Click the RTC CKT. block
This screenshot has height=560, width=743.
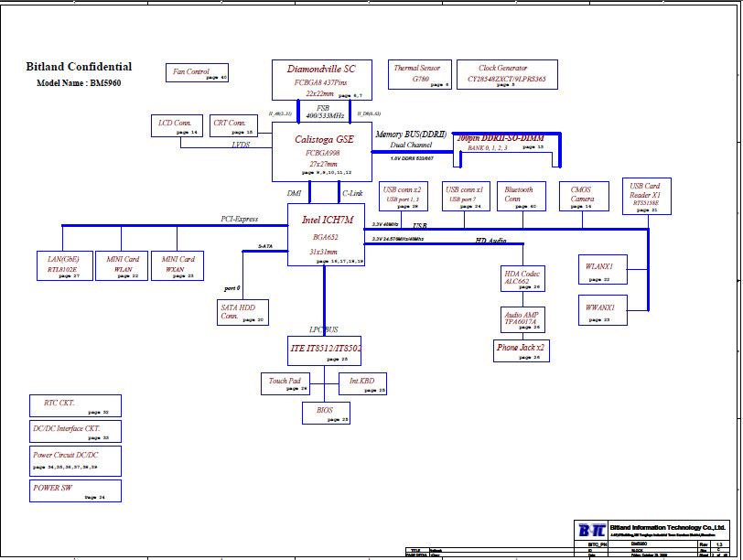click(75, 406)
